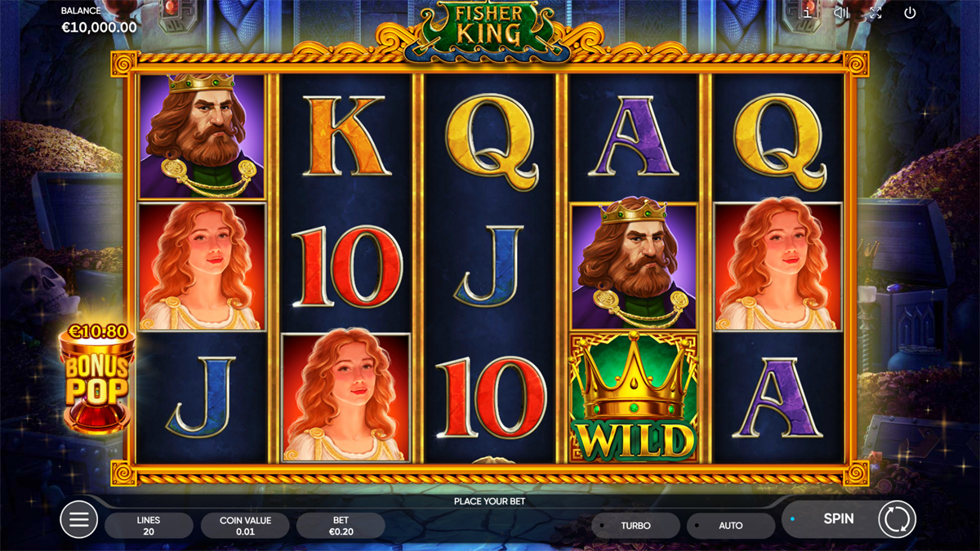The width and height of the screenshot is (980, 551).
Task: Mute the game sound
Action: click(841, 12)
